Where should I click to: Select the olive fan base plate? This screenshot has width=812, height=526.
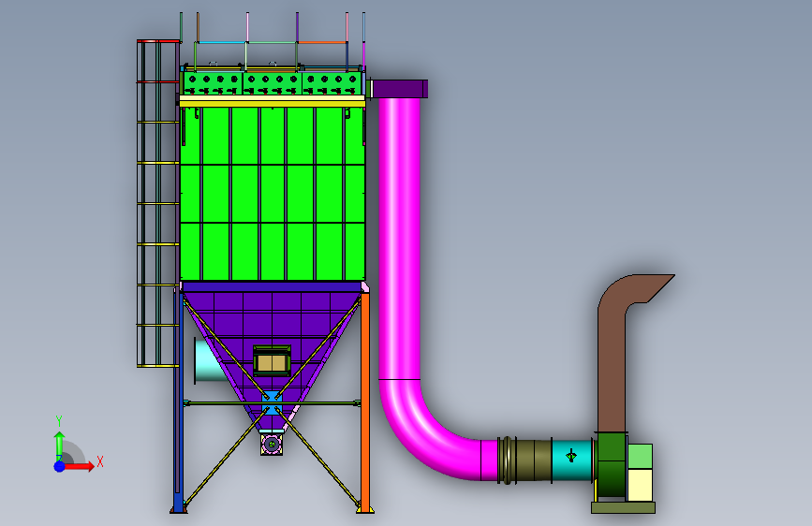623,507
